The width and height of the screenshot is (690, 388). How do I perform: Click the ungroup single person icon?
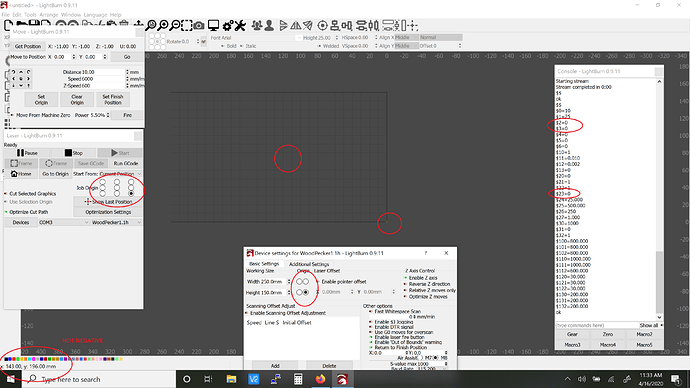click(x=269, y=26)
